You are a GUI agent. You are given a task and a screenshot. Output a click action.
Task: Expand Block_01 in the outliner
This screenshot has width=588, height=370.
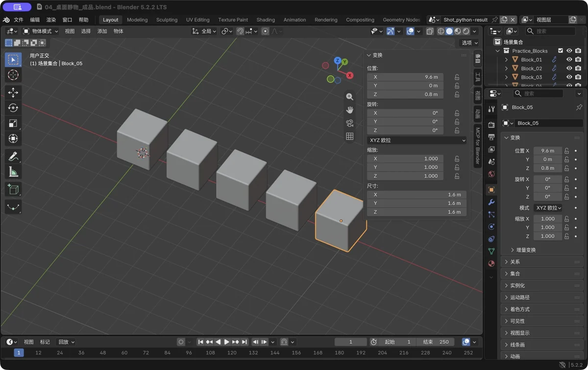(x=507, y=60)
